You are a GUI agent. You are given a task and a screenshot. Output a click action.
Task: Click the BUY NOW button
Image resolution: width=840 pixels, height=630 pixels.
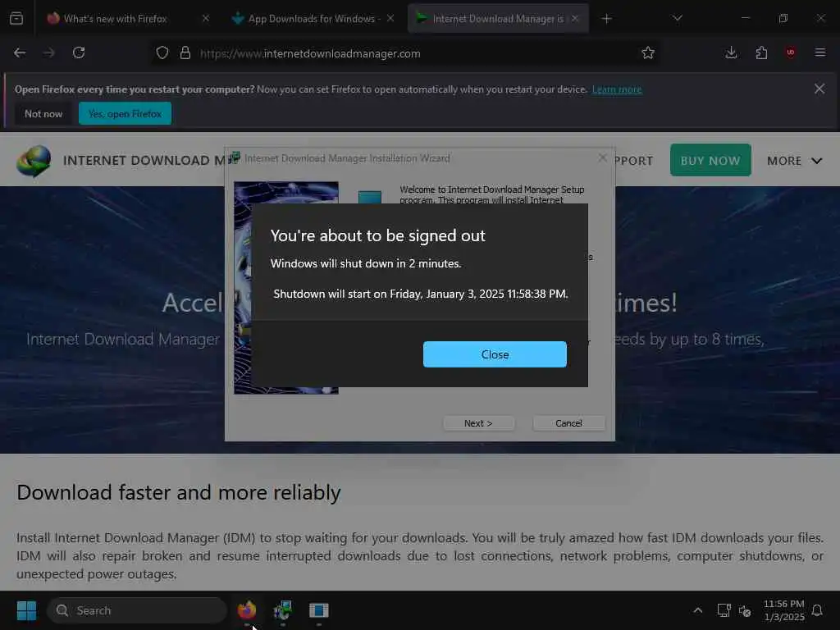(x=710, y=160)
